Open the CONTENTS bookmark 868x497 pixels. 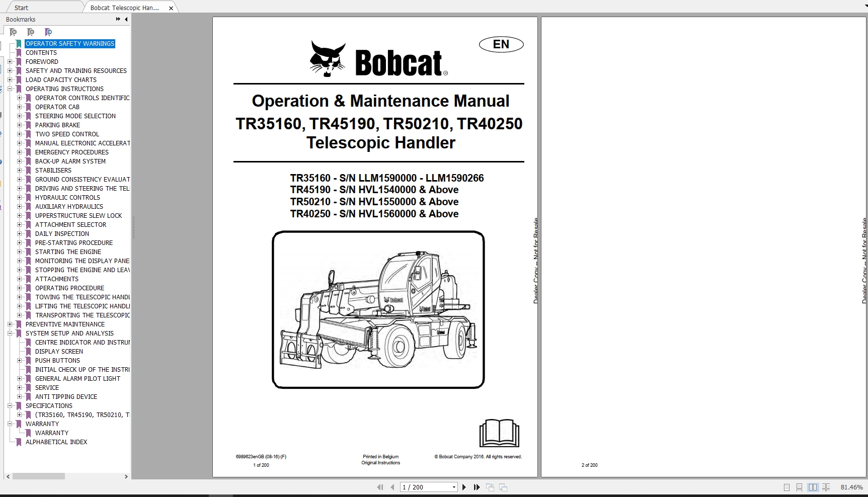tap(41, 53)
